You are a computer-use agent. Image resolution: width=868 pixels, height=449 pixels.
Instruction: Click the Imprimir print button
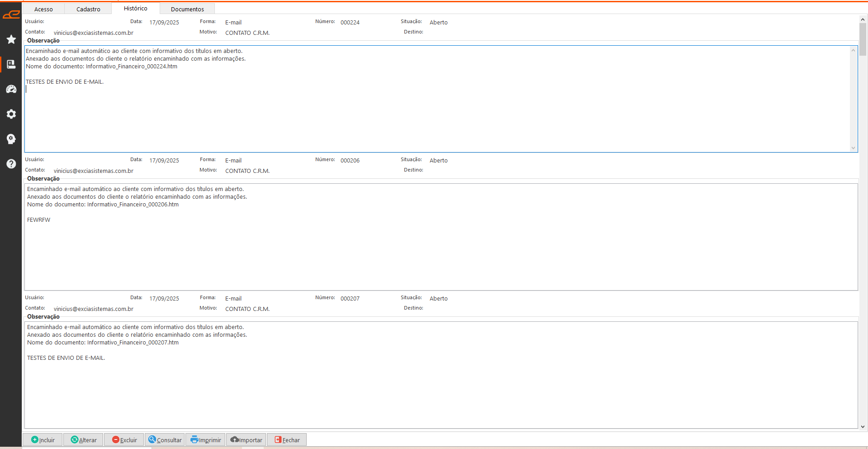click(206, 440)
